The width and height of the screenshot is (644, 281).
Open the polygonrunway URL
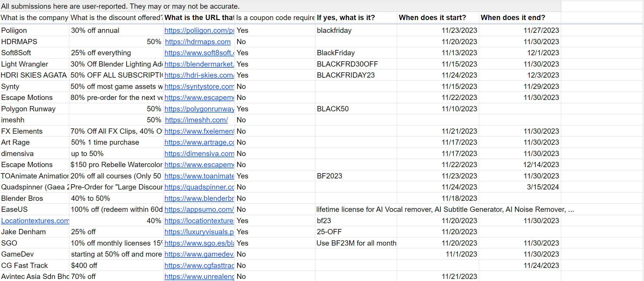(199, 109)
